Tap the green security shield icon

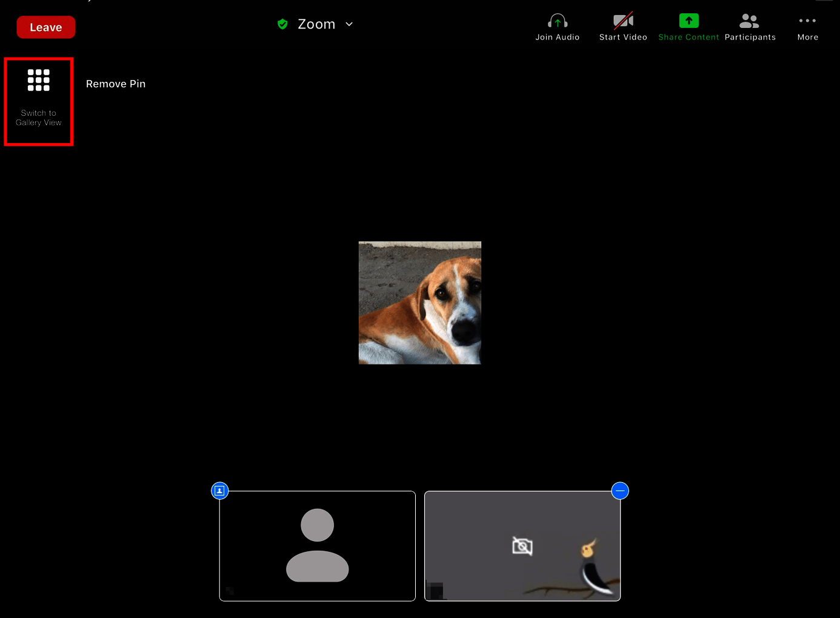point(282,24)
